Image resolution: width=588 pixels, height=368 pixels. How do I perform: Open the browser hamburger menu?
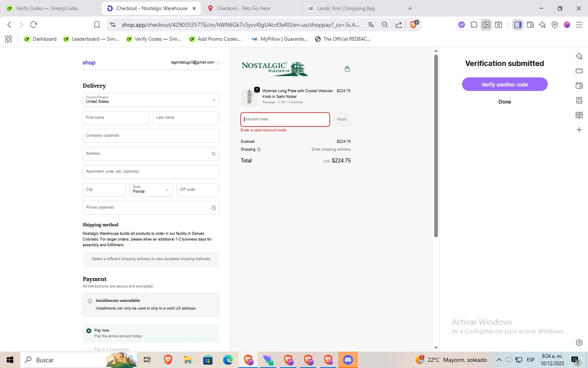pyautogui.click(x=579, y=25)
